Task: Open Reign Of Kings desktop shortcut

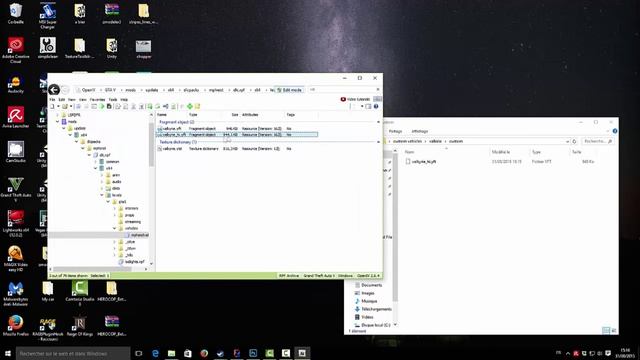Action: pos(80,325)
